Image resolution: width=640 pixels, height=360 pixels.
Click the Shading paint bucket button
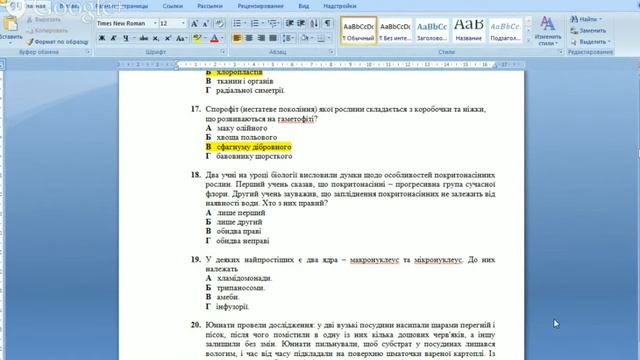[x=304, y=38]
